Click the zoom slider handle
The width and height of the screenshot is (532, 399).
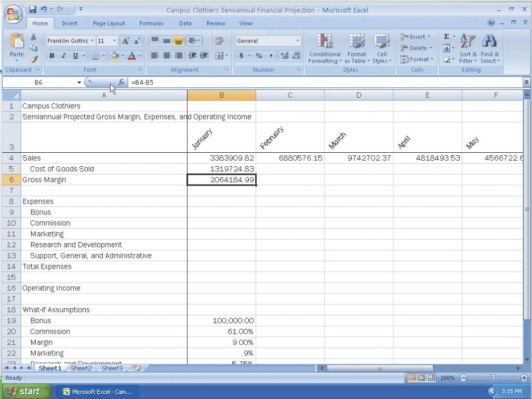tap(494, 378)
